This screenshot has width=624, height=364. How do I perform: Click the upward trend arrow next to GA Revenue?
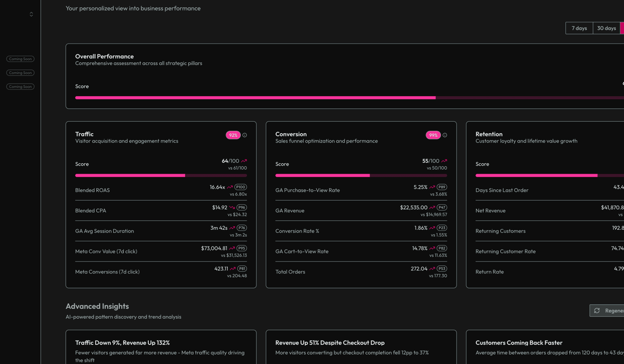433,207
